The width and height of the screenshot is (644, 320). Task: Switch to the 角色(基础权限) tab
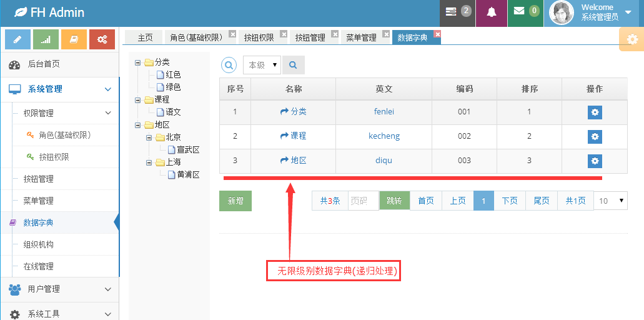196,37
